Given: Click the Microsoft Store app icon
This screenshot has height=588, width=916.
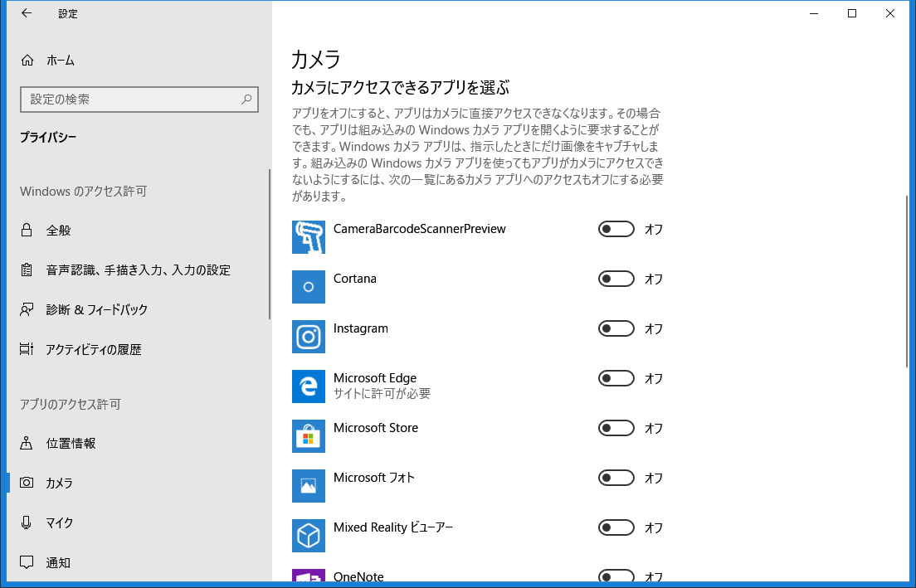Looking at the screenshot, I should coord(309,435).
